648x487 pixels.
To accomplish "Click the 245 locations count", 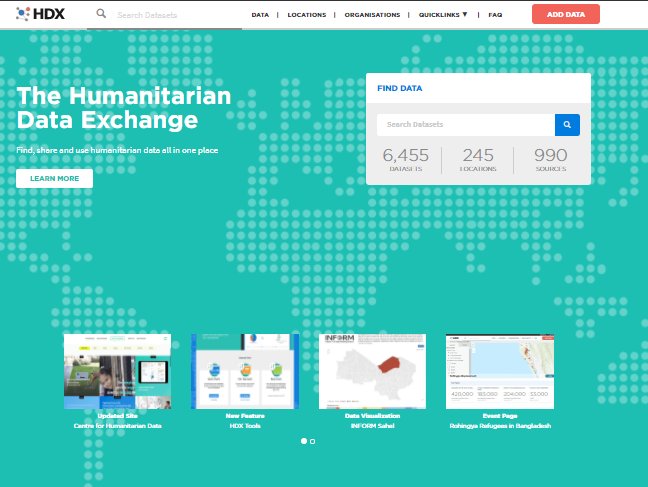I will pos(478,160).
